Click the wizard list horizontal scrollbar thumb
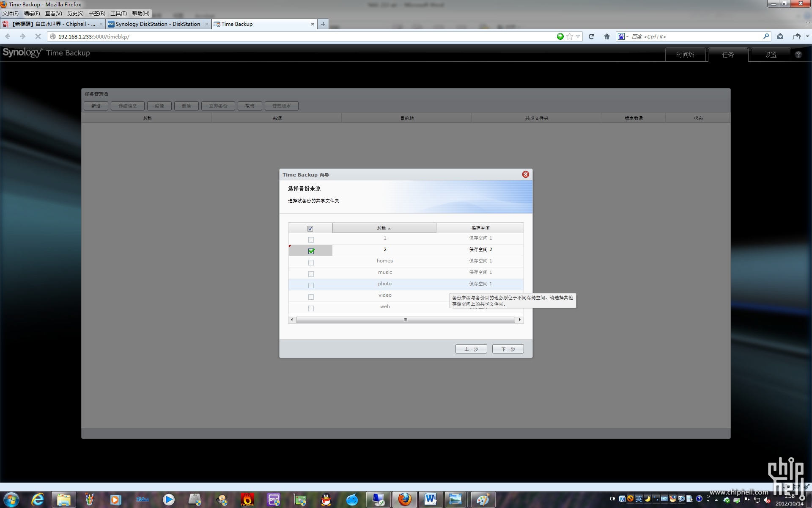 [x=405, y=320]
